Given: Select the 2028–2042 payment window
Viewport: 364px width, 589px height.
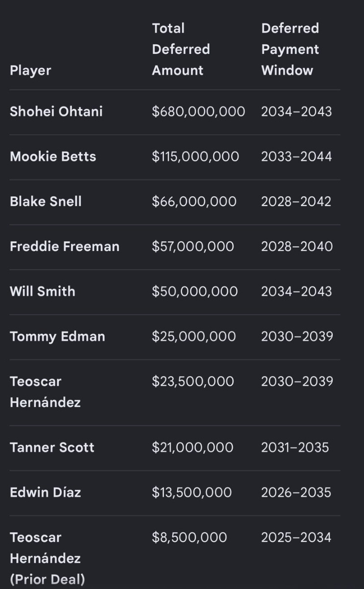Looking at the screenshot, I should coord(296,201).
